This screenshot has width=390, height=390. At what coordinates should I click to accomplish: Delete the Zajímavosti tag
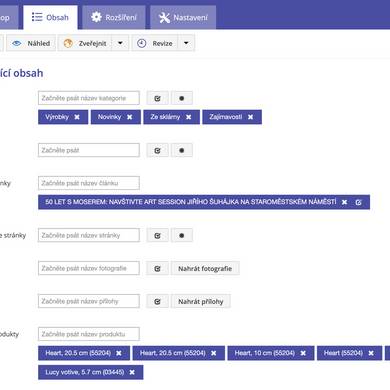pyautogui.click(x=250, y=117)
